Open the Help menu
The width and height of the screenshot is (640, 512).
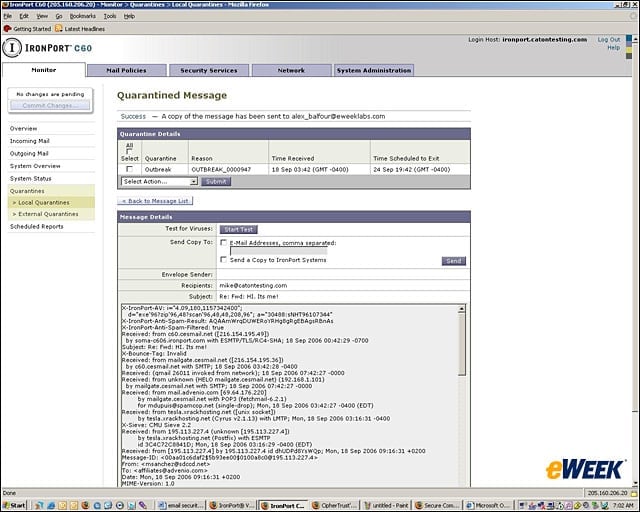pyautogui.click(x=129, y=16)
